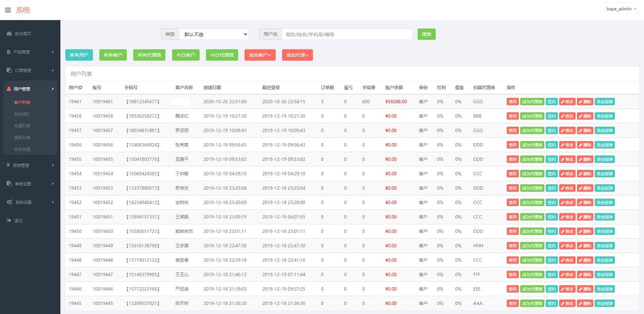Click the 今日客户 filter button
The width and height of the screenshot is (644, 314).
coord(186,55)
